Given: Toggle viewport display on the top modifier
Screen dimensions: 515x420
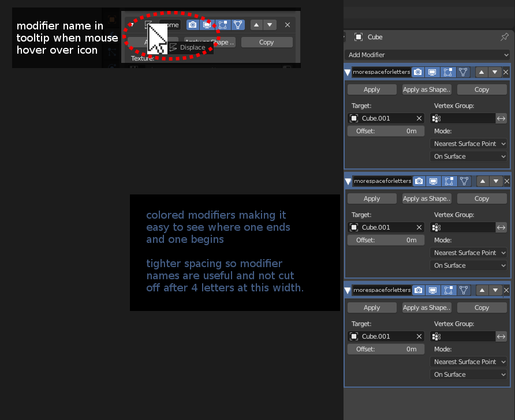Looking at the screenshot, I should [432, 72].
